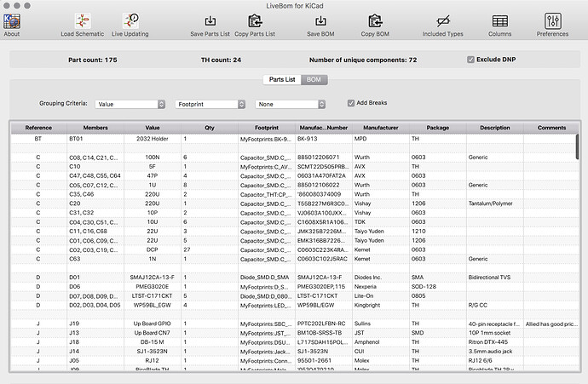Toggle the Live Updating icon
Image resolution: width=588 pixels, height=384 pixels.
coord(130,21)
